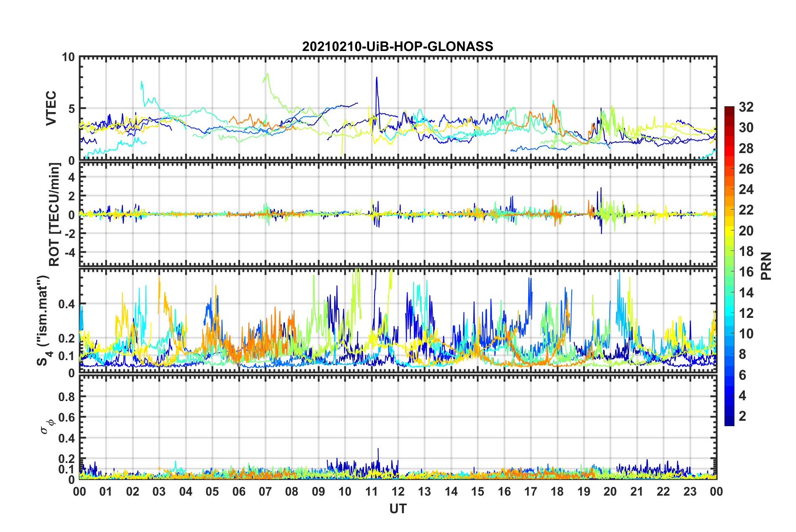Click x-axis tick label 03

tap(159, 491)
